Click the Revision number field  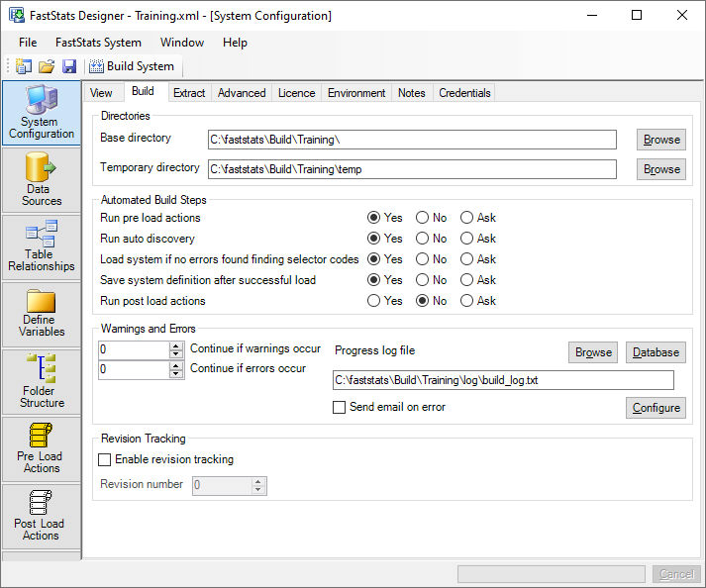pyautogui.click(x=223, y=485)
